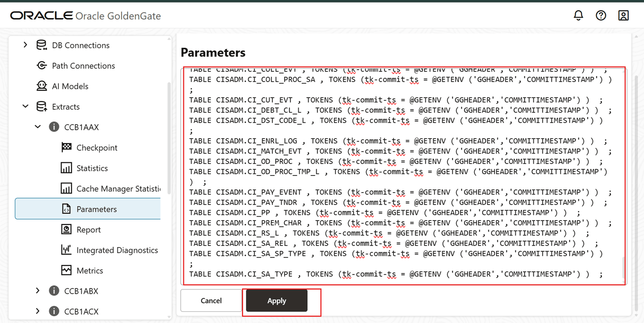Image resolution: width=644 pixels, height=323 pixels.
Task: Open Cache Manager Statistics icon
Action: 67,188
